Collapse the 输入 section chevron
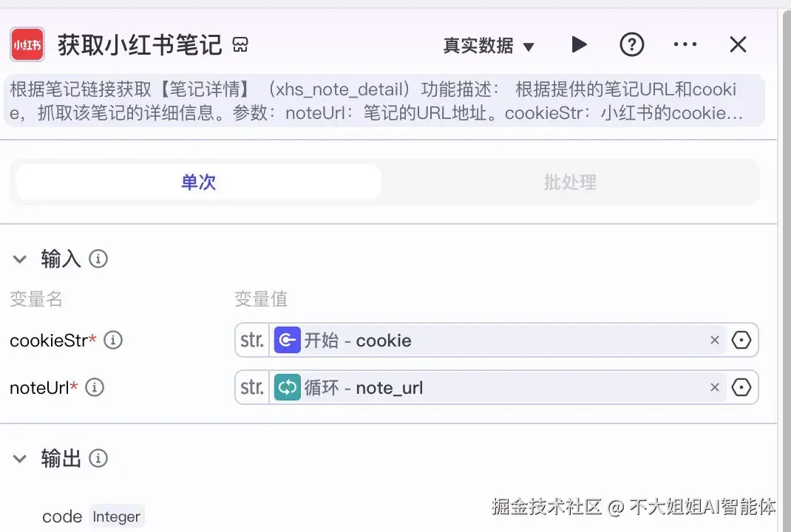 click(x=20, y=259)
